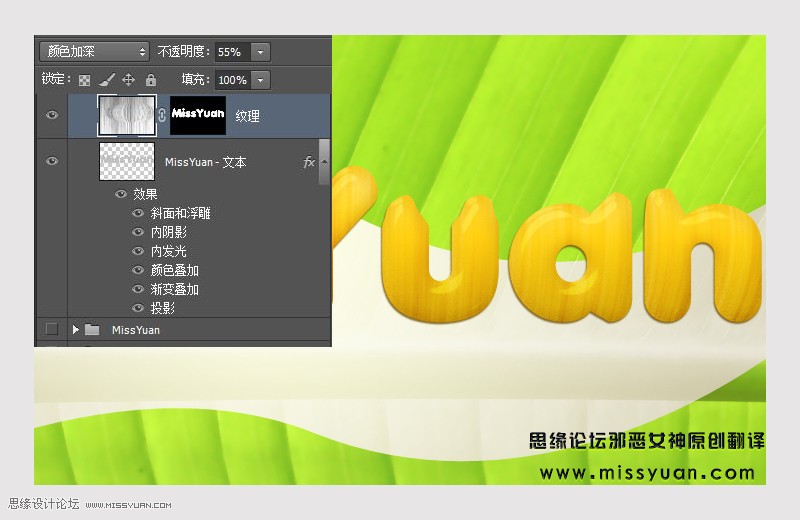Click the 不透明度 label
The width and height of the screenshot is (800, 520).
[x=183, y=52]
